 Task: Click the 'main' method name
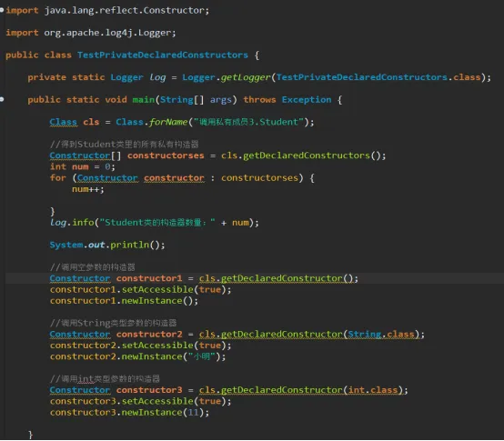pos(144,100)
